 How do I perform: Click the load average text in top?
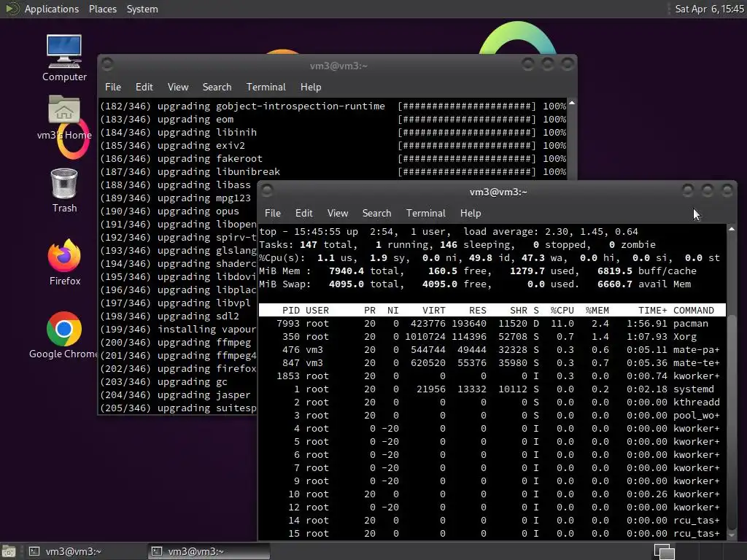[x=550, y=231]
